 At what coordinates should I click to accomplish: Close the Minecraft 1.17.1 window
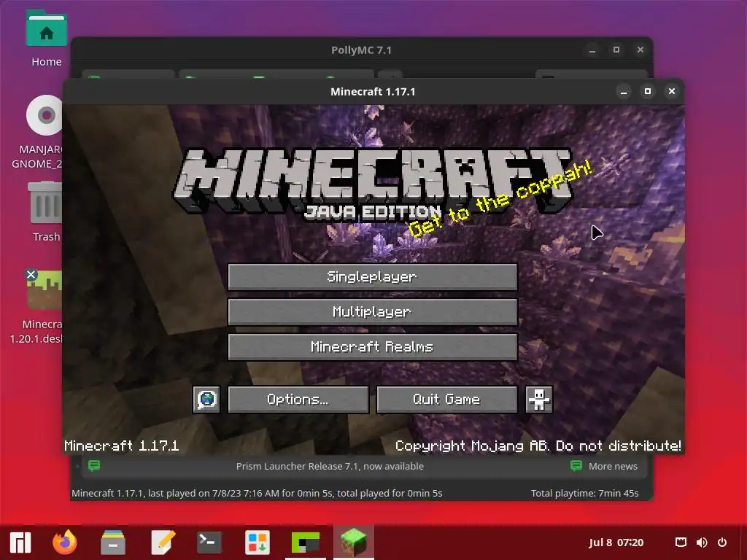click(x=672, y=91)
